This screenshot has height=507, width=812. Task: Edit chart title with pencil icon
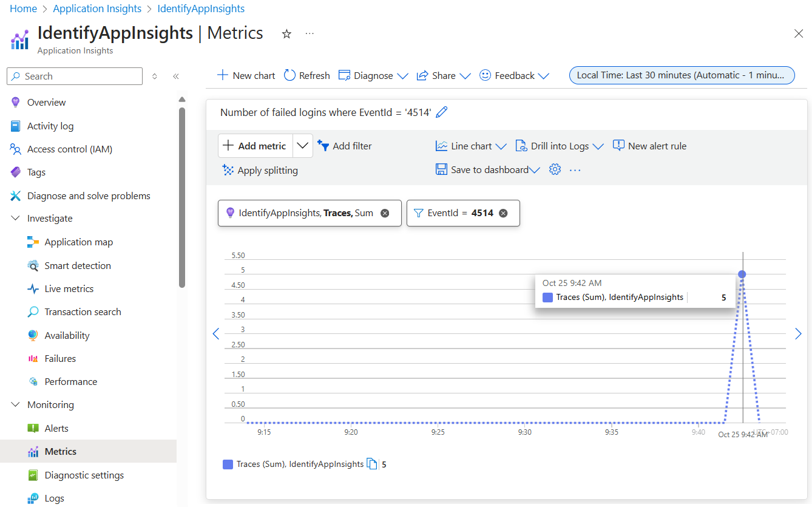[x=442, y=112]
